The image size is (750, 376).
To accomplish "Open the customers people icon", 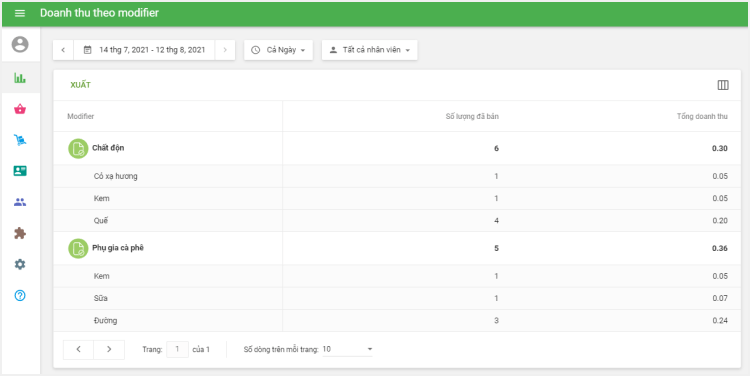I will click(20, 202).
